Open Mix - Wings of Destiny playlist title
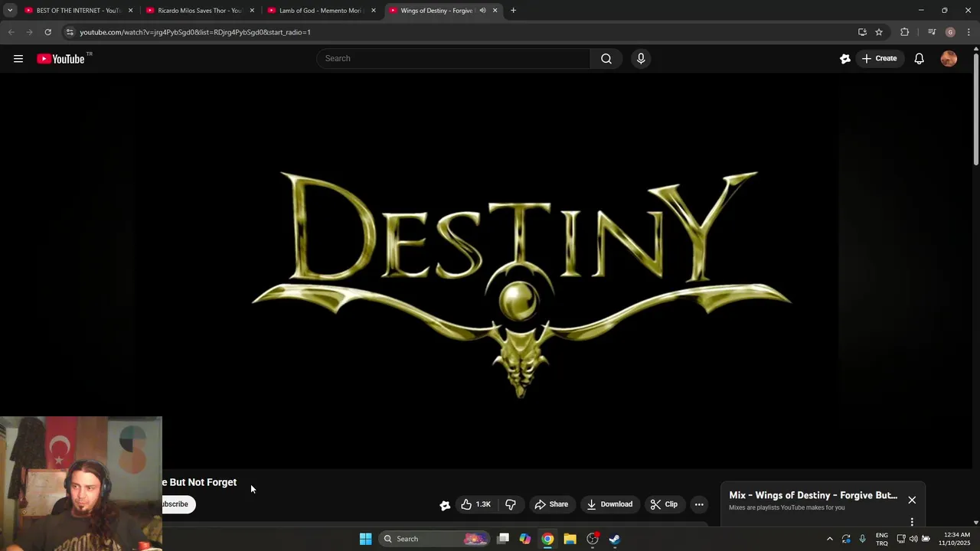This screenshot has width=980, height=551. (813, 495)
